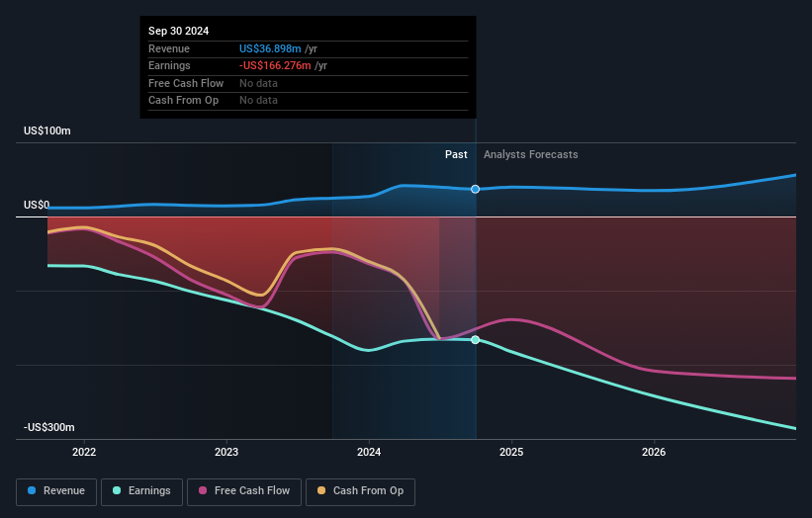Toggle the Cash From Op legend button
This screenshot has height=518, width=812.
(360, 491)
